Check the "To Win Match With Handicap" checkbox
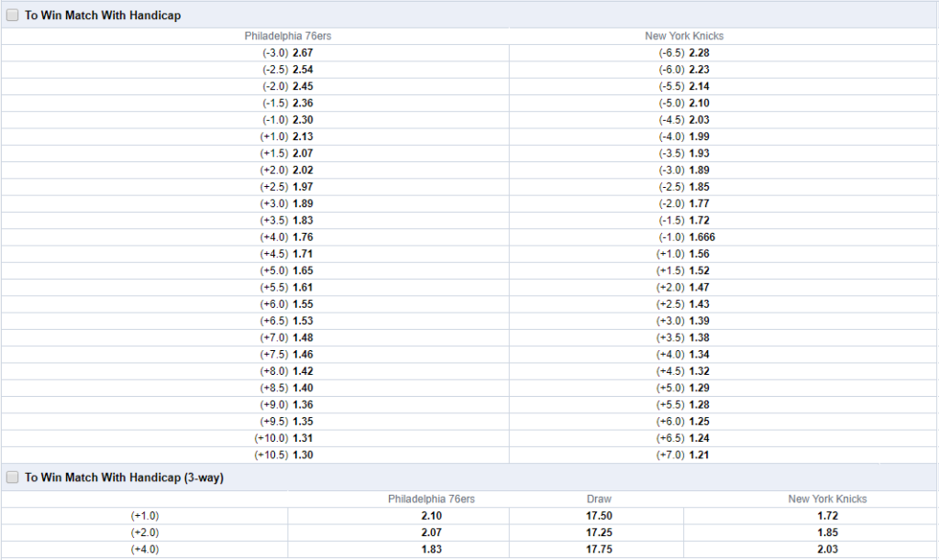Image resolution: width=939 pixels, height=560 pixels. tap(13, 15)
